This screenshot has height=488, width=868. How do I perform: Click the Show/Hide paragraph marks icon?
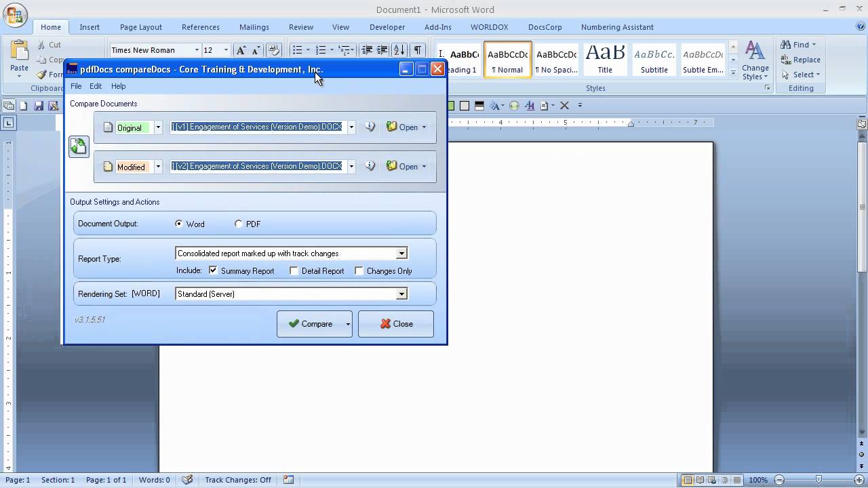(418, 50)
